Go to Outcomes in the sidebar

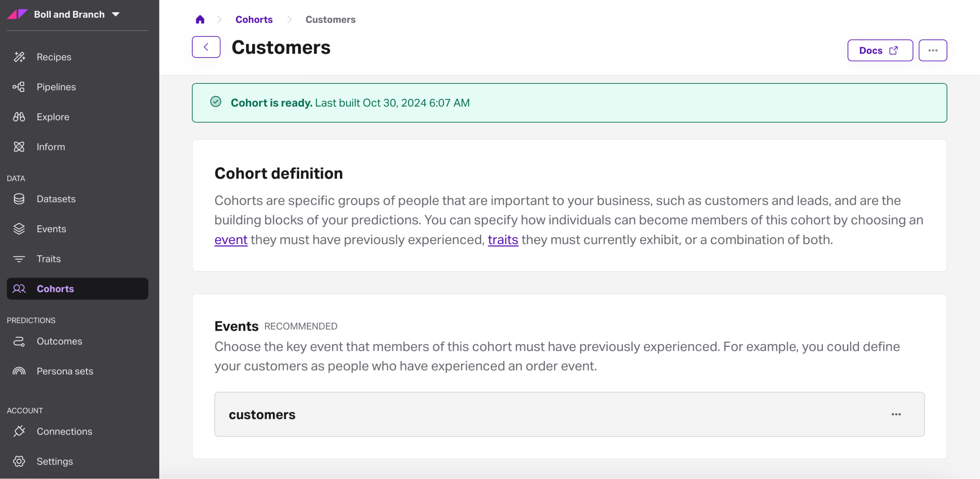59,341
